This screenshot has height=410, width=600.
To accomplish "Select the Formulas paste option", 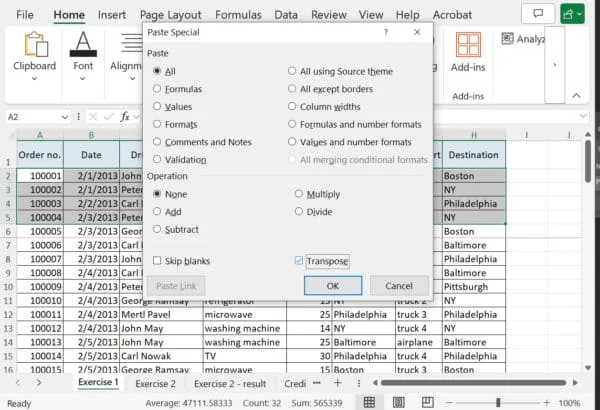I will [x=157, y=88].
